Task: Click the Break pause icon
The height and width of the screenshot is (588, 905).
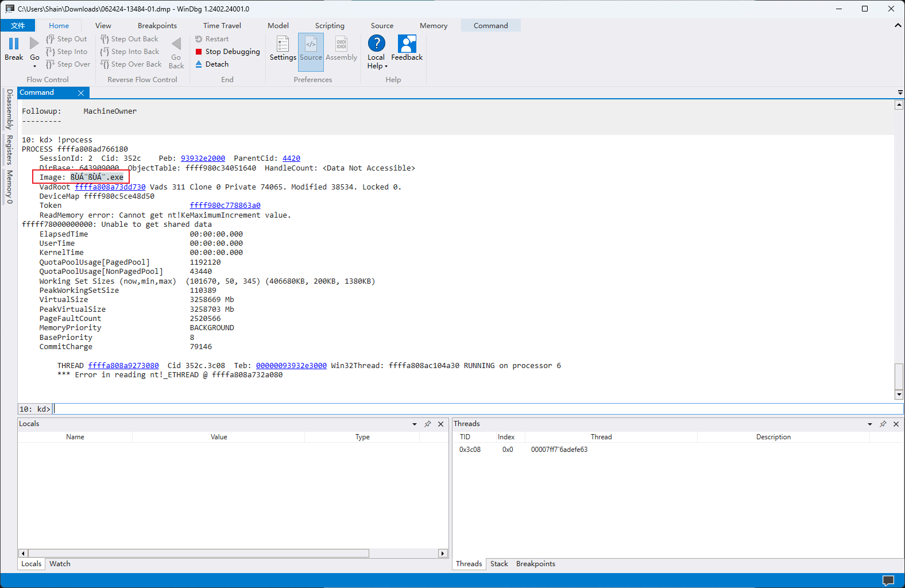Action: [14, 44]
